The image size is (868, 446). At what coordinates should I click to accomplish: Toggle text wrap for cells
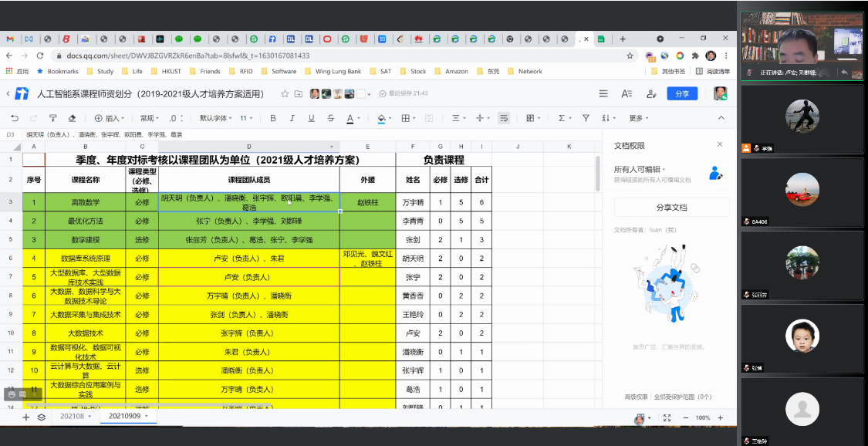(x=503, y=118)
